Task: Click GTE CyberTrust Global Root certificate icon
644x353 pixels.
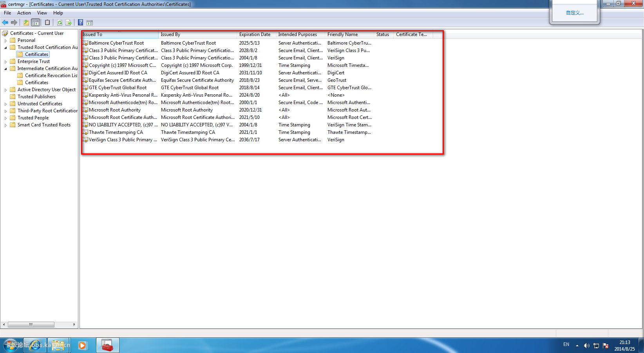Action: 85,88
